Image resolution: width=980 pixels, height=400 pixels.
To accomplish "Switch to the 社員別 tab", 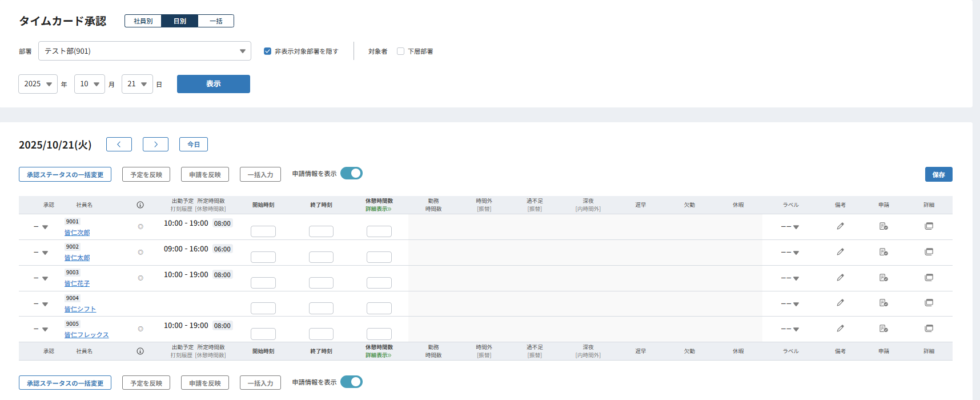I will 143,21.
